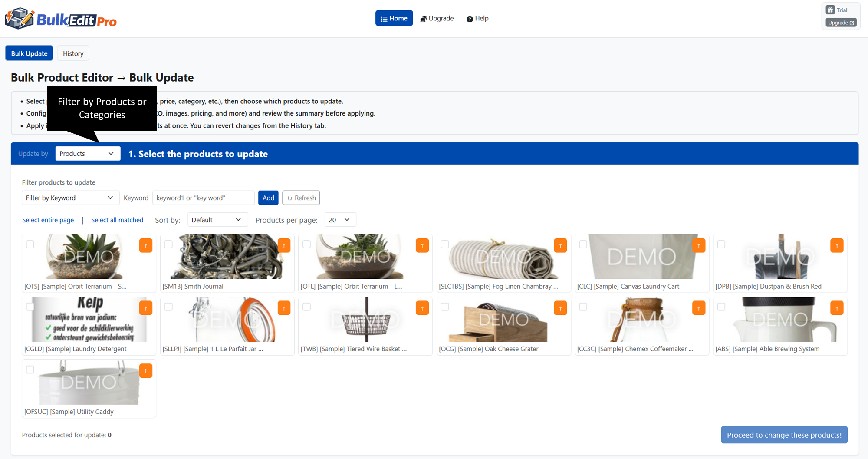Check the Tiered Wire Basket checkbox
Screen dimensions: 868x459
[306, 307]
